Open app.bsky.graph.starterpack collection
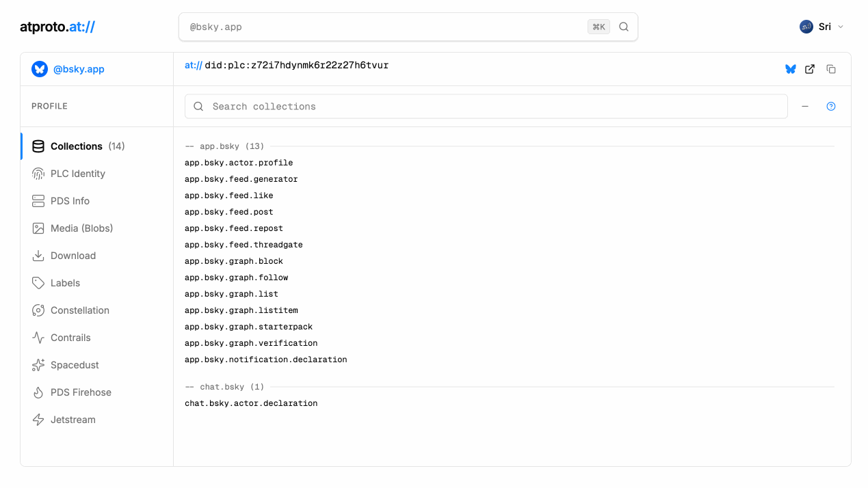Image resolution: width=868 pixels, height=488 pixels. (248, 327)
